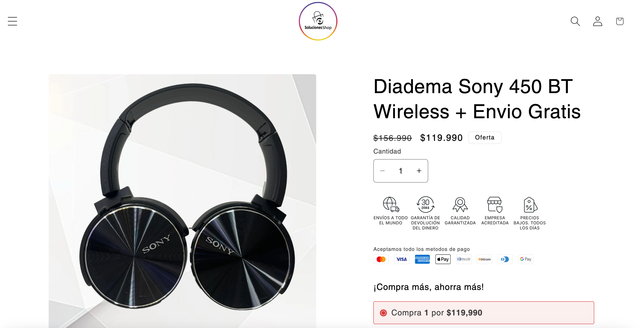Decrease quantity with the minus button
This screenshot has height=328, width=644.
pos(382,171)
